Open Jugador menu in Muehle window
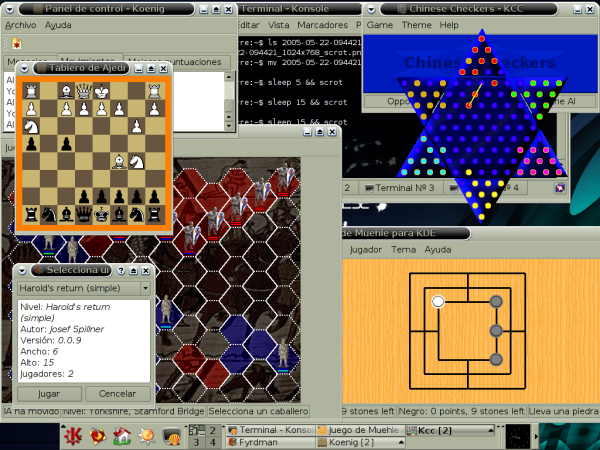This screenshot has width=600, height=450. coord(366,249)
